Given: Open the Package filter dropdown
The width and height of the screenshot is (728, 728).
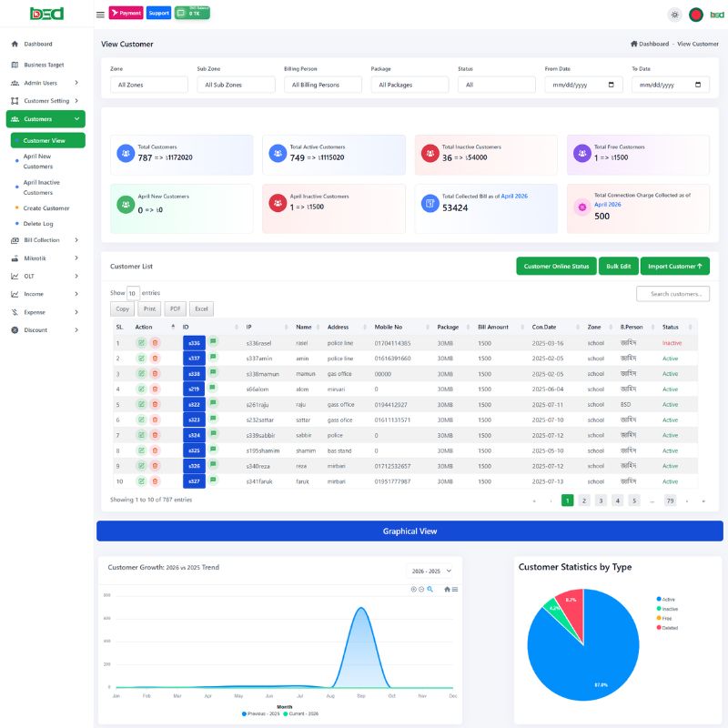Looking at the screenshot, I should tap(409, 85).
